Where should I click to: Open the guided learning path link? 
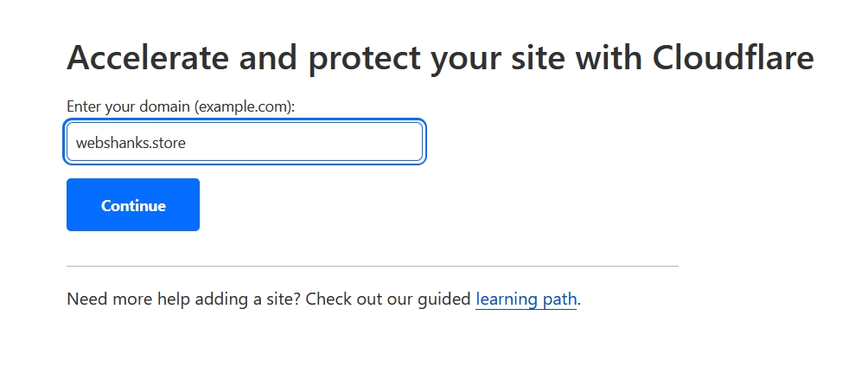526,299
